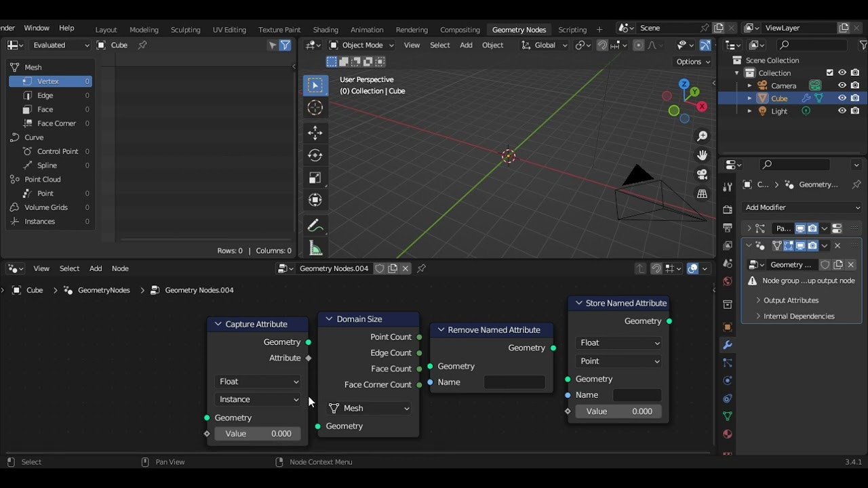Open the viewport Options dropdown
This screenshot has height=488, width=868.
[x=693, y=62]
